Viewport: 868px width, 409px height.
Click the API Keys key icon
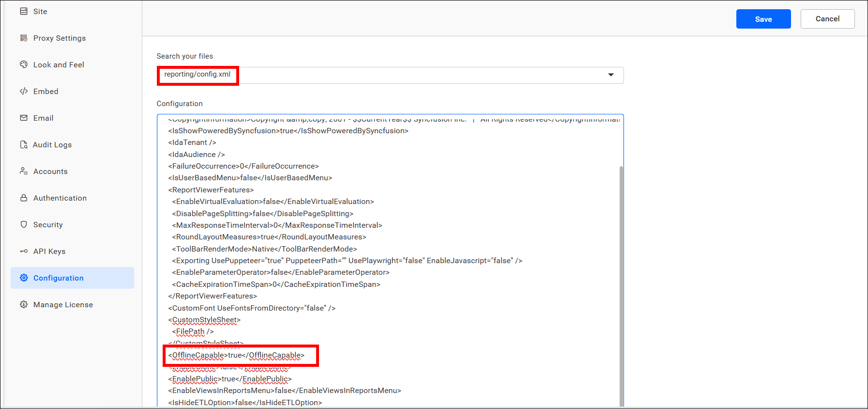24,251
